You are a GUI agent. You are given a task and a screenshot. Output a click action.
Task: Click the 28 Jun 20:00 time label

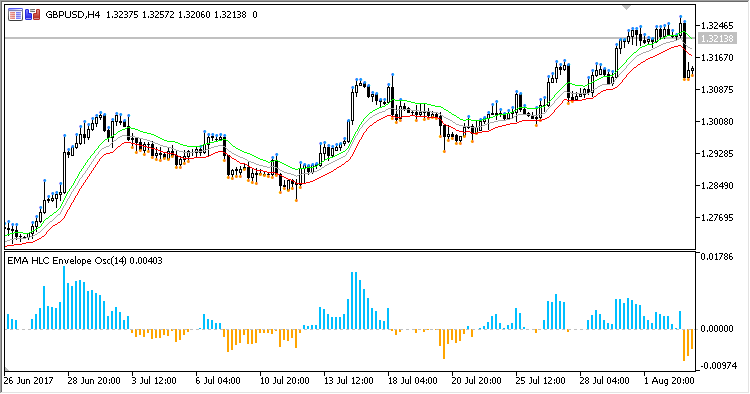[94, 381]
